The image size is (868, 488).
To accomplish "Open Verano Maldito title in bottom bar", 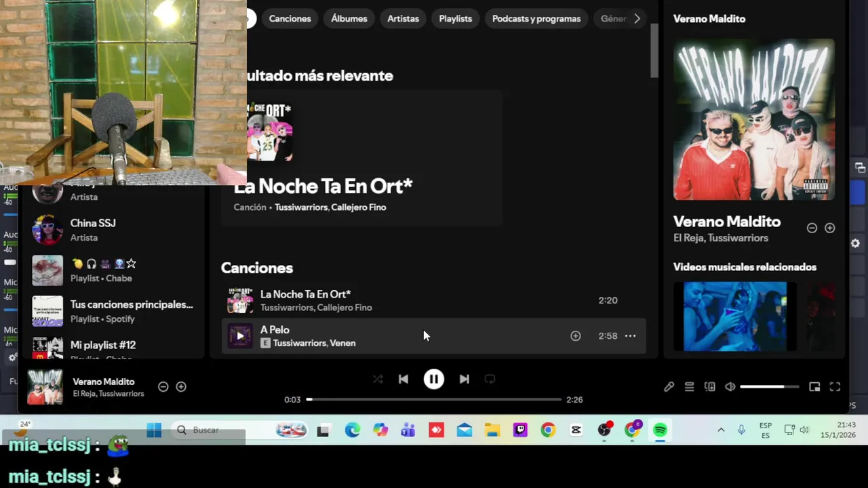I will (104, 382).
